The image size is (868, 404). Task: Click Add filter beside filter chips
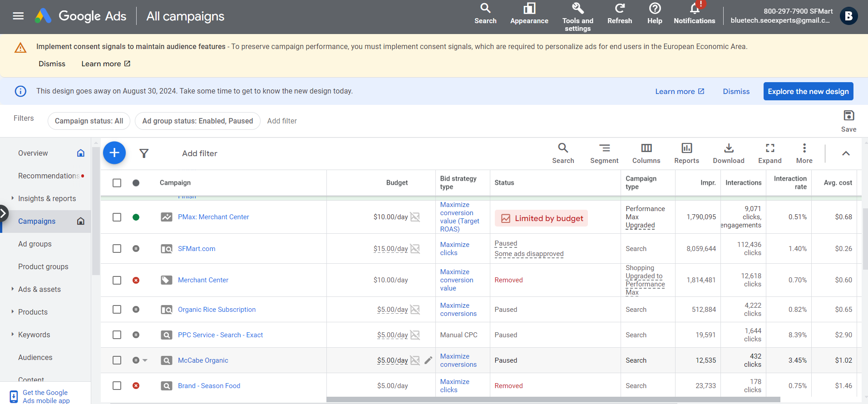pyautogui.click(x=282, y=121)
